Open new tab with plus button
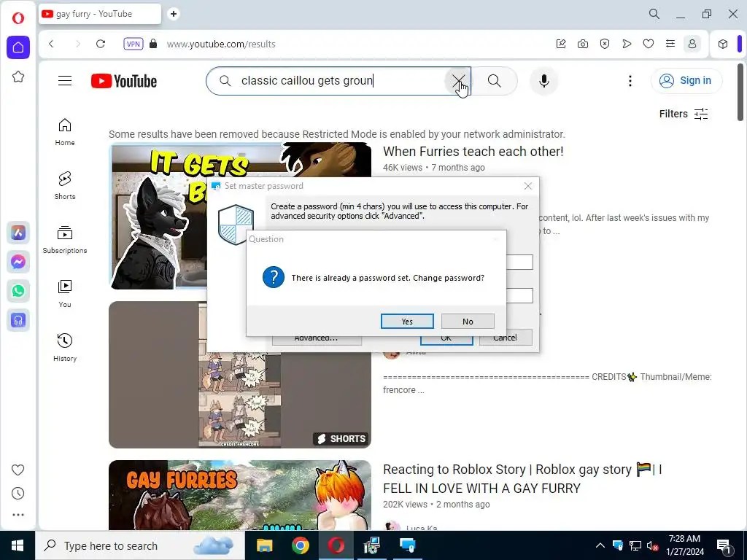 tap(174, 14)
